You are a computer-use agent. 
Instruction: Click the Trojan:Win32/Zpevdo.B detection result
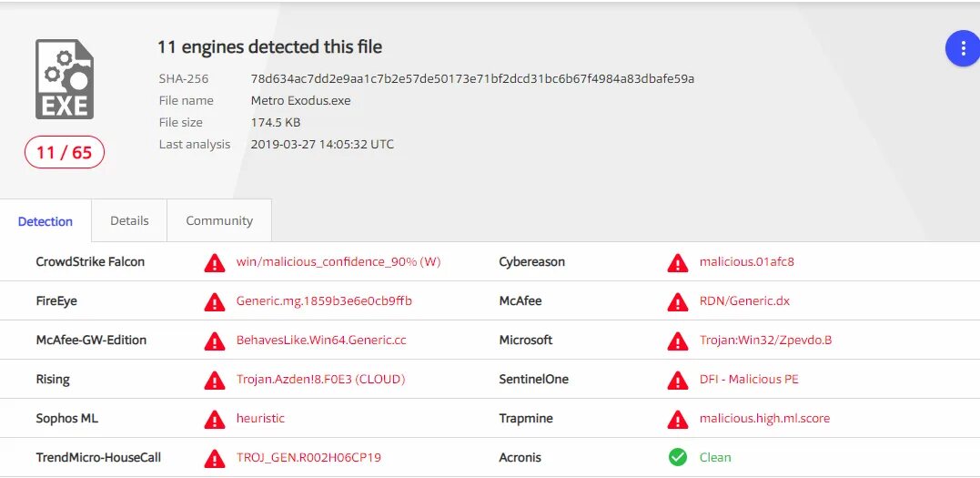(x=765, y=341)
